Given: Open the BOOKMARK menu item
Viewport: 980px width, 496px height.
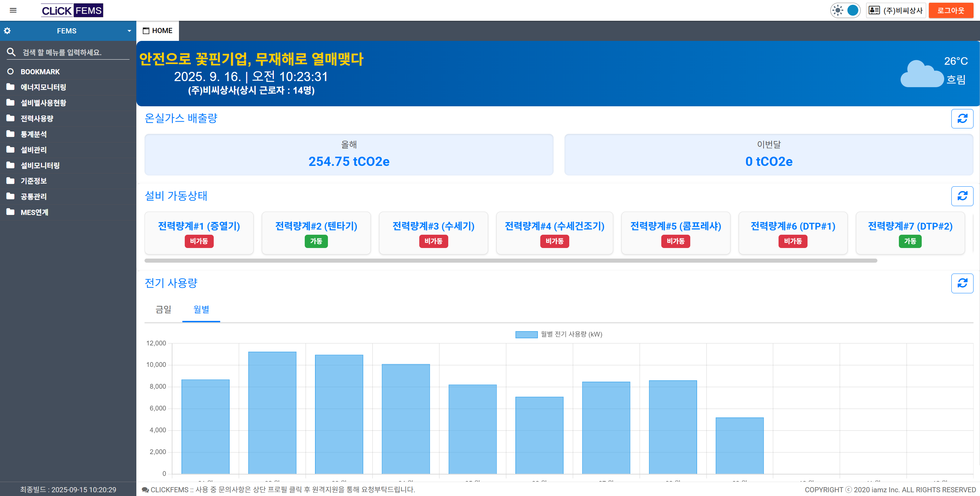Looking at the screenshot, I should point(68,72).
